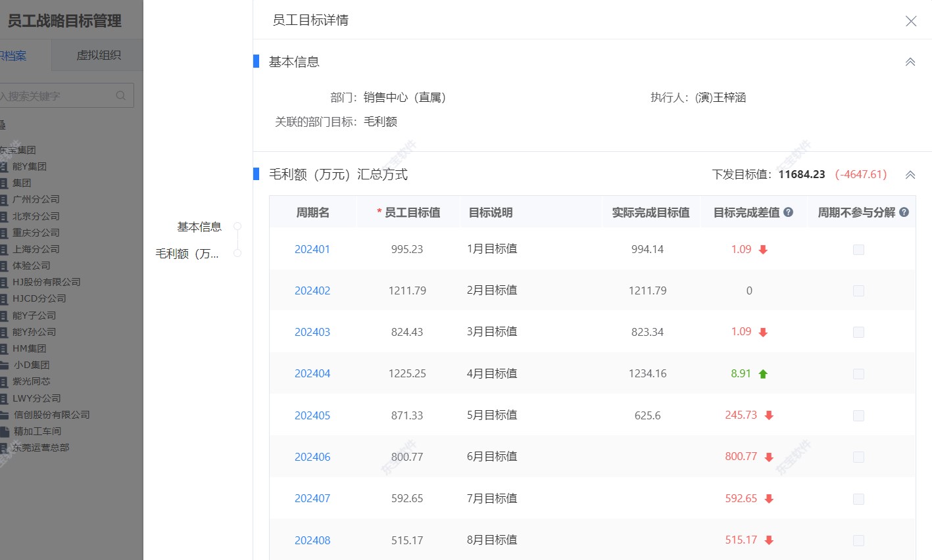Click the red down arrow beside 800.77
The height and width of the screenshot is (560, 932).
(x=770, y=456)
